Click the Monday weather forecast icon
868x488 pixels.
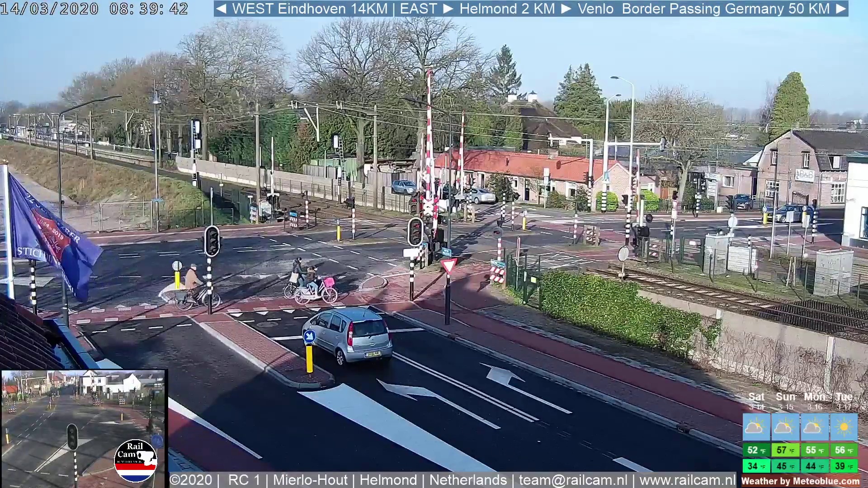(x=814, y=427)
